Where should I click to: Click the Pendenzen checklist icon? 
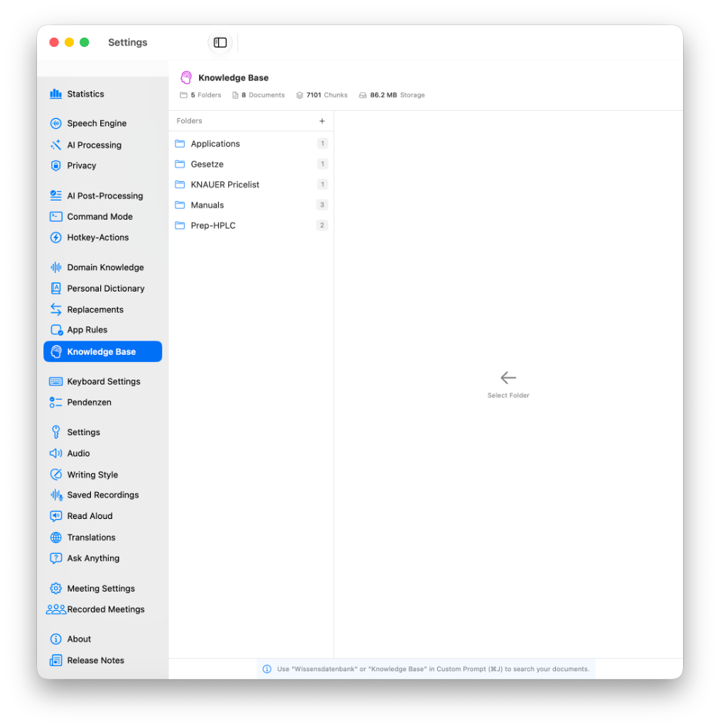pyautogui.click(x=55, y=402)
